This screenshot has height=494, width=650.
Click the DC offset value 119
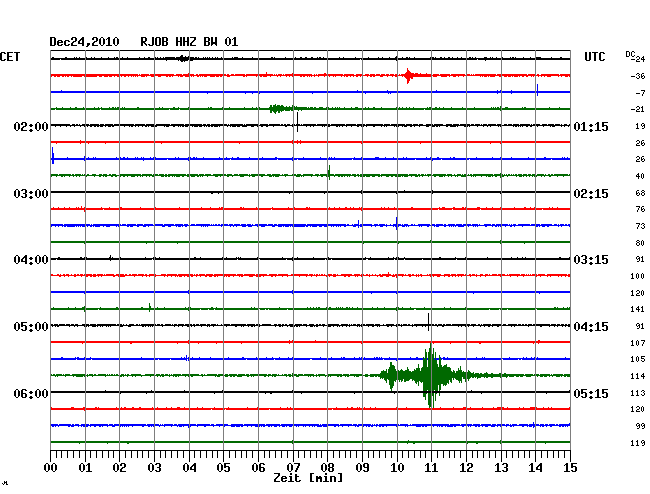tap(638, 443)
